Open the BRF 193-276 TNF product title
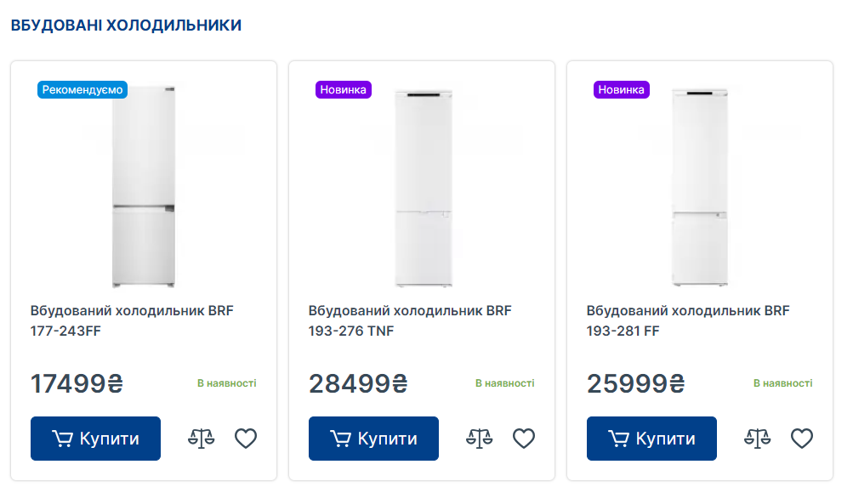The width and height of the screenshot is (853, 504). (410, 320)
